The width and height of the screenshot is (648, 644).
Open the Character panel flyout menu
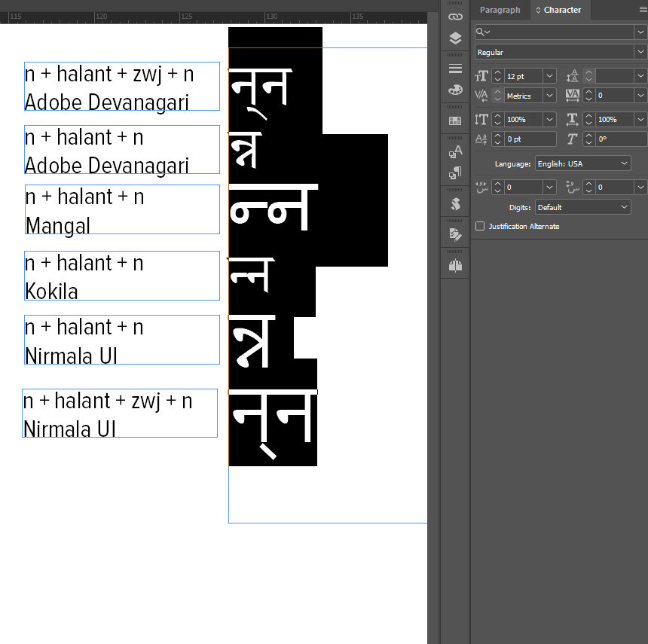[x=642, y=9]
